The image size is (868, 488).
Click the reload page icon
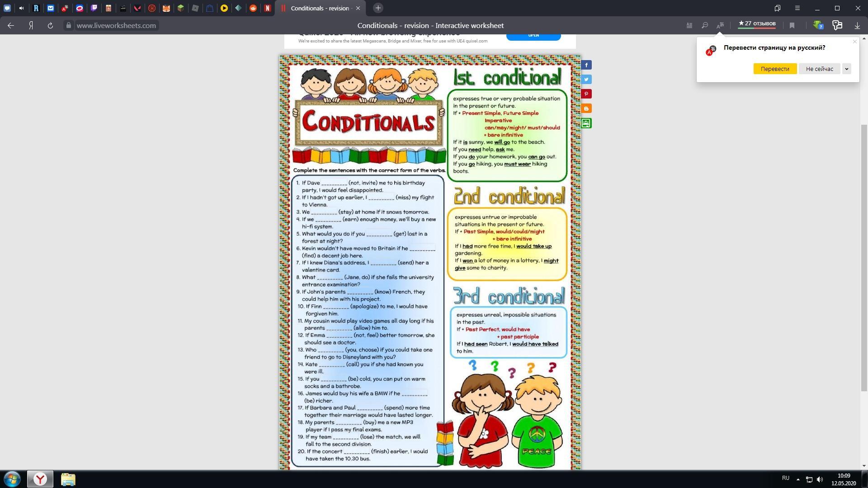[x=50, y=26]
